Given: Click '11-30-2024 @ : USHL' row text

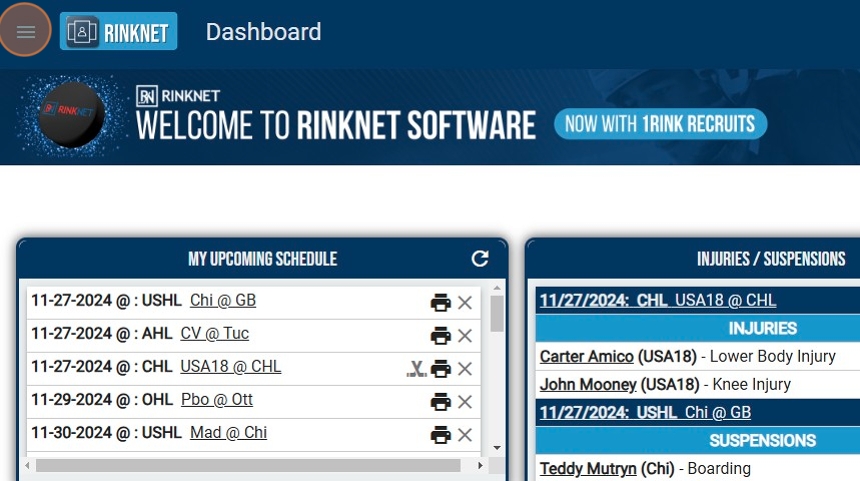Looking at the screenshot, I should pos(106,433).
